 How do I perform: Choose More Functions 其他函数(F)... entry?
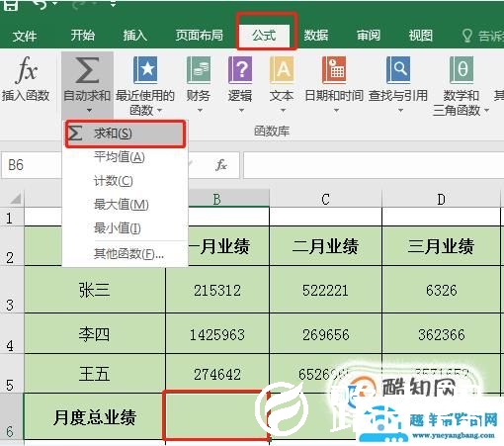(126, 254)
